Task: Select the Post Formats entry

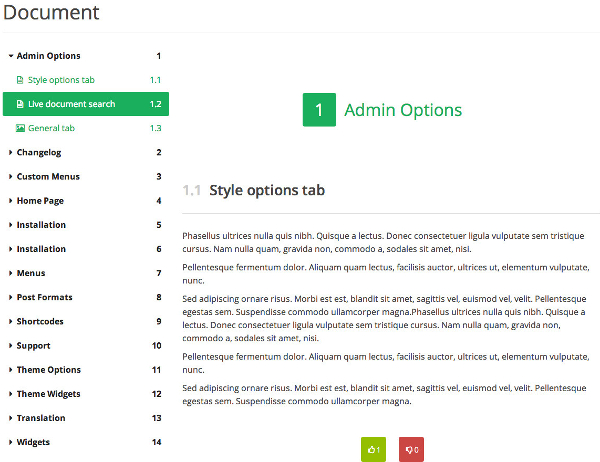Action: tap(44, 297)
